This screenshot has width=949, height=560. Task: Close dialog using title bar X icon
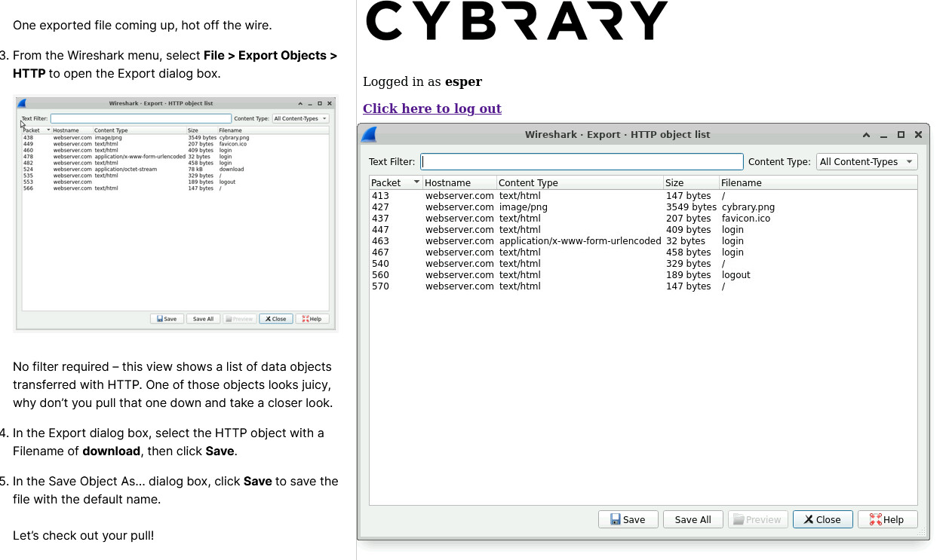click(918, 135)
